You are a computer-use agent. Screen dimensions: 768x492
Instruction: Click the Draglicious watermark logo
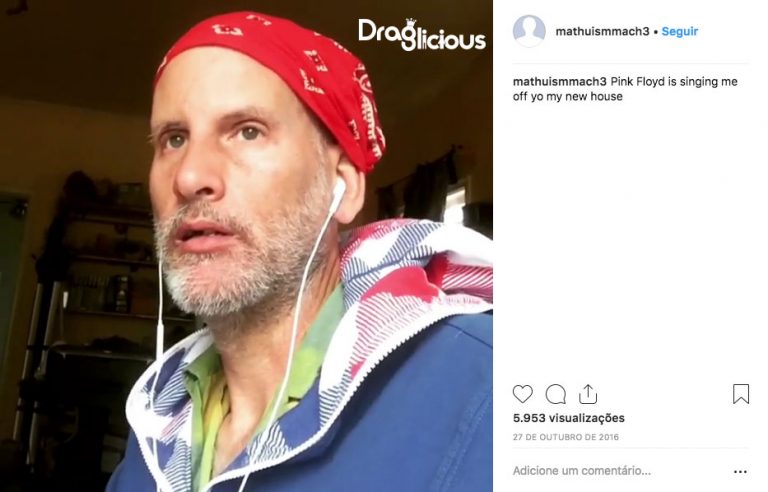pyautogui.click(x=422, y=35)
